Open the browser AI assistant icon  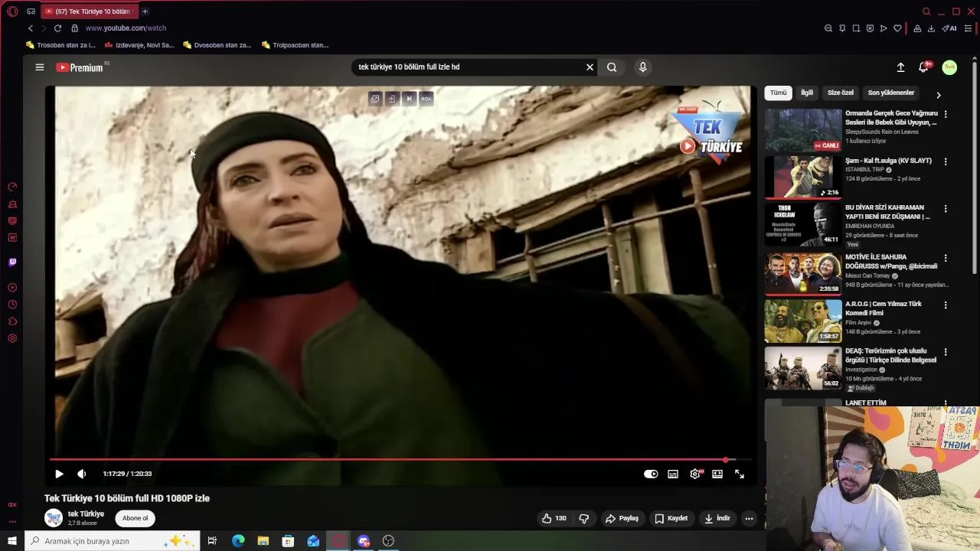pos(949,28)
